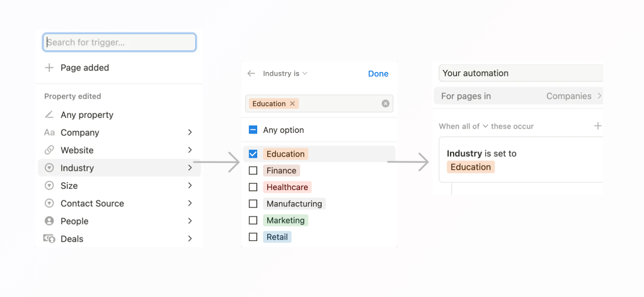The width and height of the screenshot is (644, 297).
Task: Expand the Deals property chevron
Action: [190, 239]
